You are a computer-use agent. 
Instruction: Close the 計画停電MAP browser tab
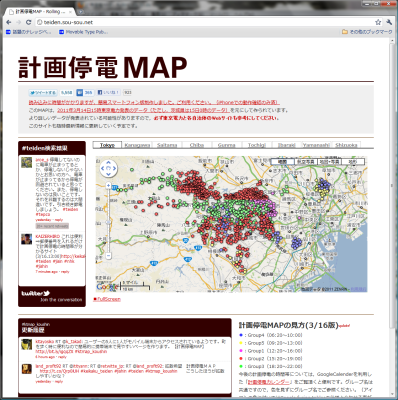click(70, 12)
